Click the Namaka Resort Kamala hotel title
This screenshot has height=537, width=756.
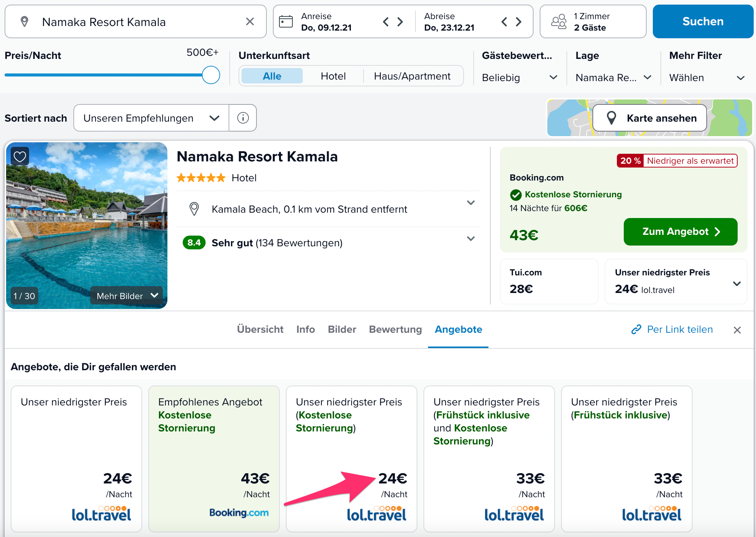tap(257, 156)
